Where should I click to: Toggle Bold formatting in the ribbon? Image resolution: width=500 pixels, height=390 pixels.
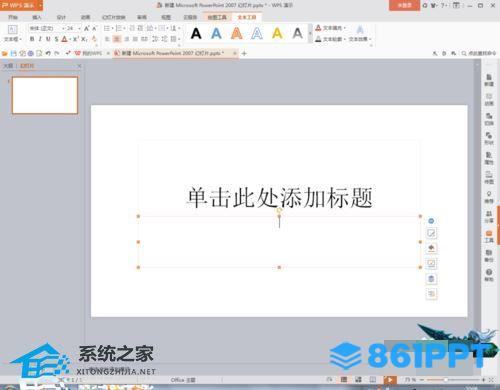coord(32,39)
